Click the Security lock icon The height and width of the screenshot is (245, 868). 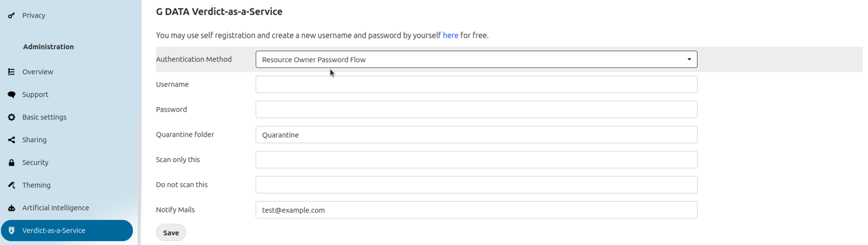tap(11, 163)
